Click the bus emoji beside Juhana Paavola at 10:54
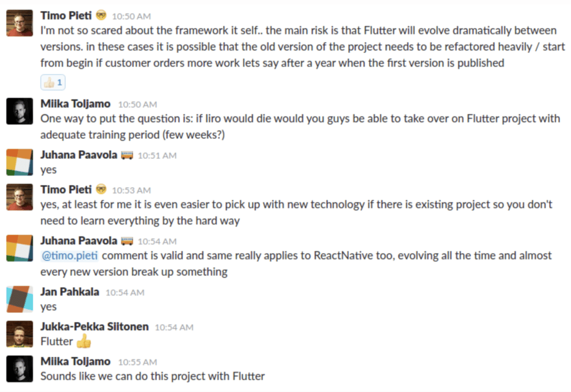This screenshot has width=571, height=392. click(127, 241)
